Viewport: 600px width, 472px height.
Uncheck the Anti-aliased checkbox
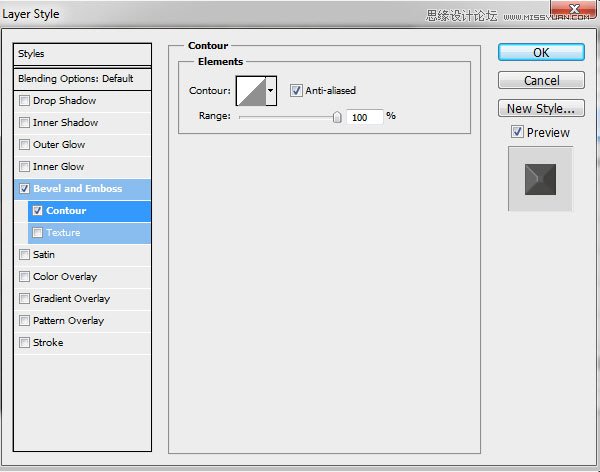pyautogui.click(x=296, y=91)
